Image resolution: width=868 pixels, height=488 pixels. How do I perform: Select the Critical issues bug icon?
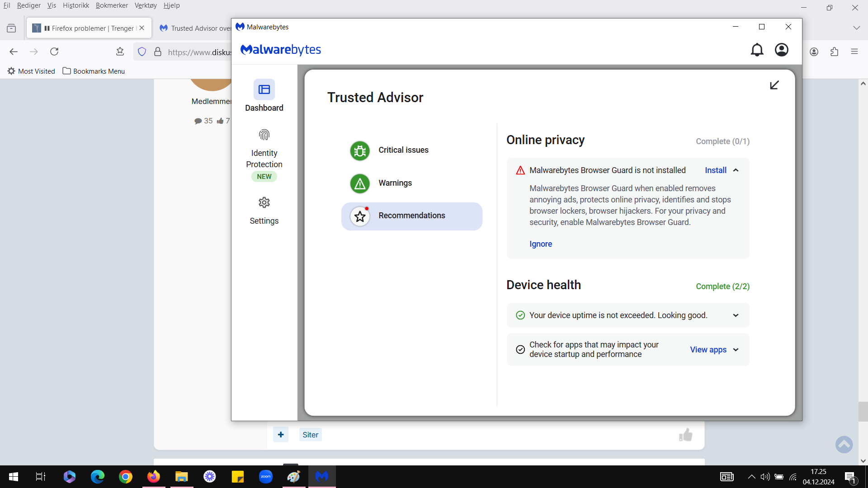point(360,150)
